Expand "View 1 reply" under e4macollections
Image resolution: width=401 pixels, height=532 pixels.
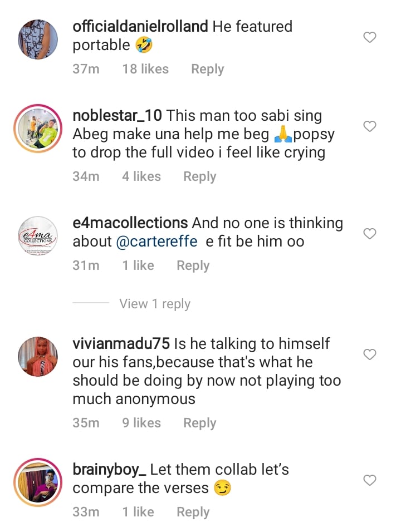(155, 304)
